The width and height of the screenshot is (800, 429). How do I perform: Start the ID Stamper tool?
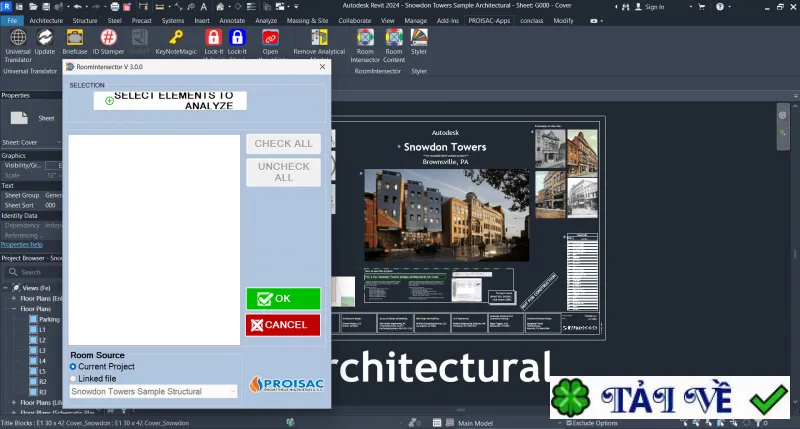108,42
